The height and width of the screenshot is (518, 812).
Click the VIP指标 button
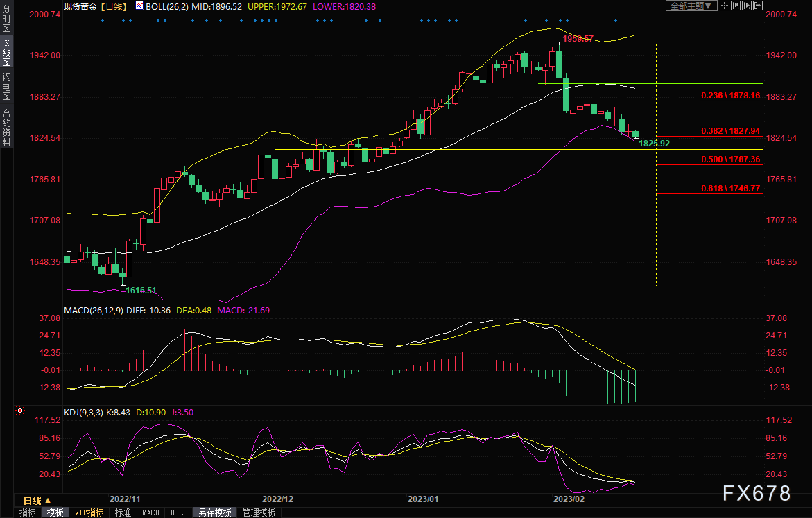click(x=89, y=512)
